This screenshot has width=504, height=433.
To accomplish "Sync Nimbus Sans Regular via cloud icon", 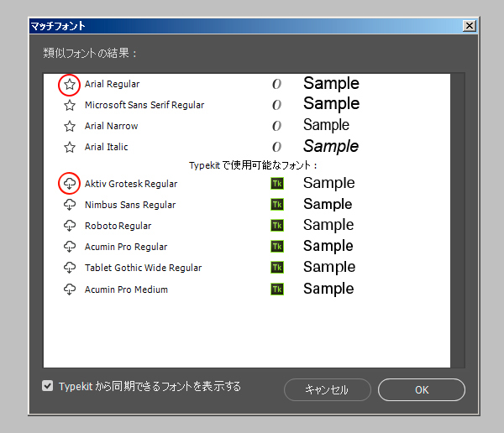I will tap(70, 205).
